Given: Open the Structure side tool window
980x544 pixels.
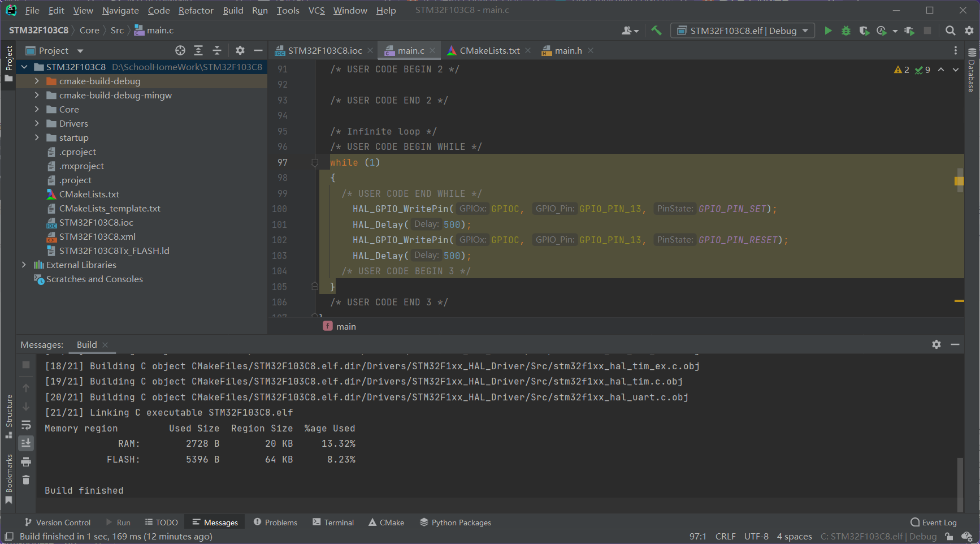Looking at the screenshot, I should click(8, 417).
